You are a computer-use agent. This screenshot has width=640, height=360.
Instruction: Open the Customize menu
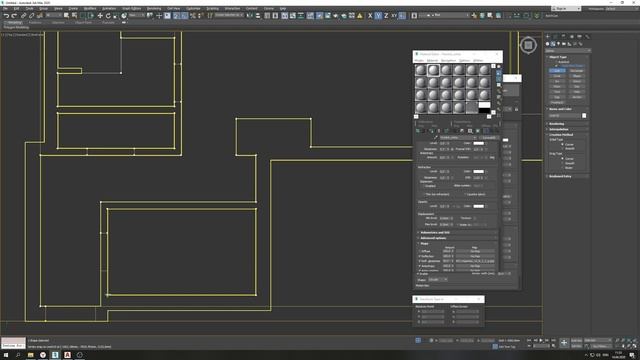coord(193,8)
